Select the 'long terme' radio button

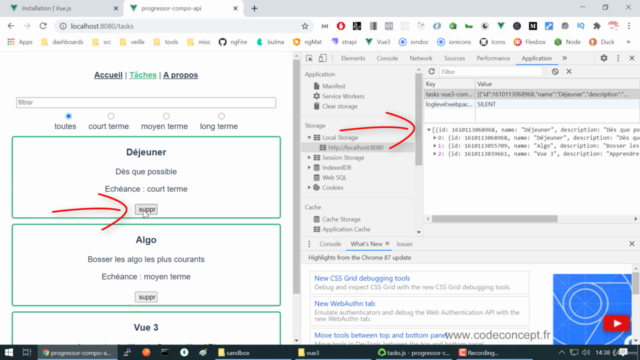221,116
